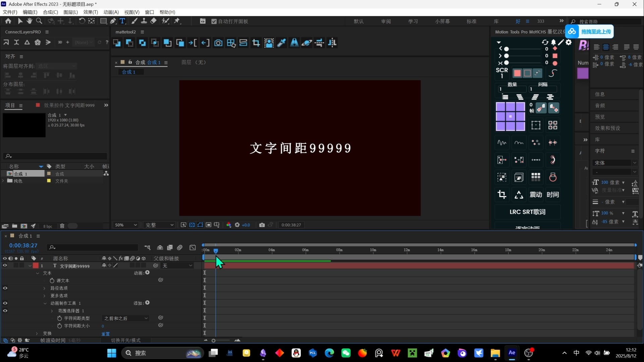Click the graph editor icon in timeline

point(193,247)
